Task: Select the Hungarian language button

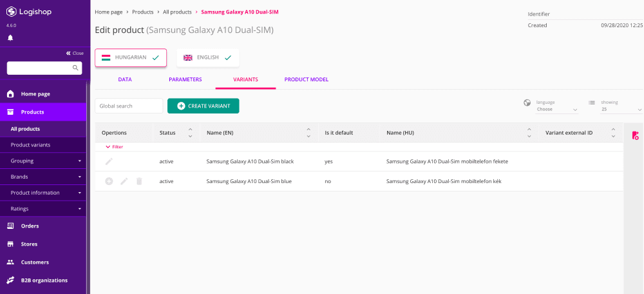Action: point(131,57)
